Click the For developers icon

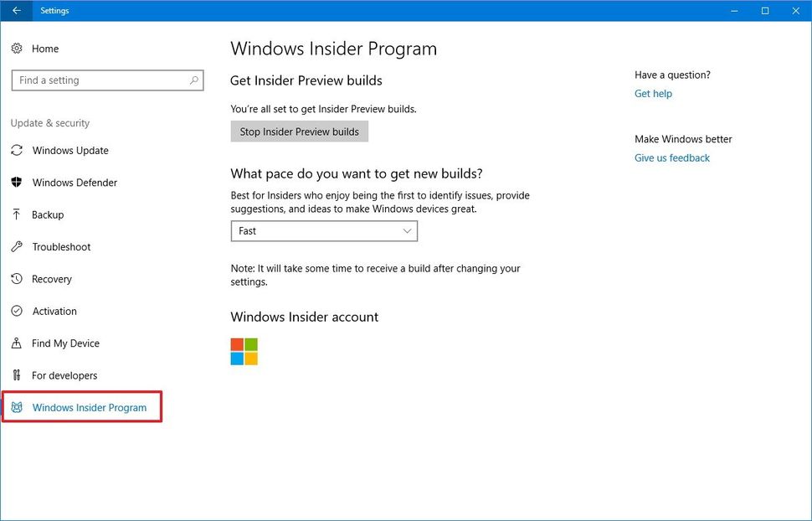[18, 375]
